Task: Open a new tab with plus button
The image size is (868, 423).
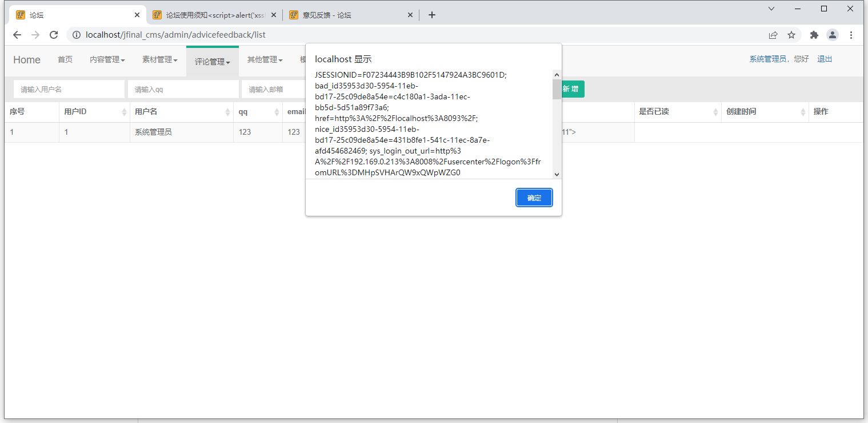Action: (432, 15)
